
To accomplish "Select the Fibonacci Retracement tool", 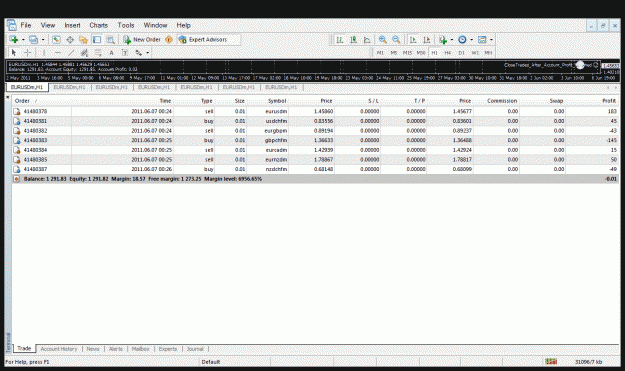I will click(98, 53).
